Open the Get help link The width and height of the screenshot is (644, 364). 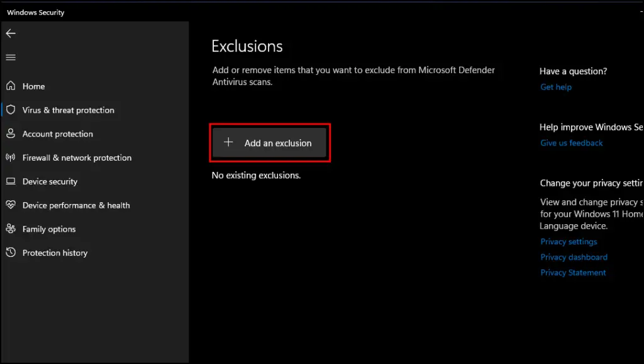(x=556, y=87)
